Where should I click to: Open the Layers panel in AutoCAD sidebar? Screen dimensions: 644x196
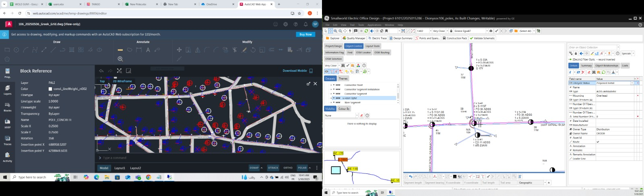[x=7, y=90]
